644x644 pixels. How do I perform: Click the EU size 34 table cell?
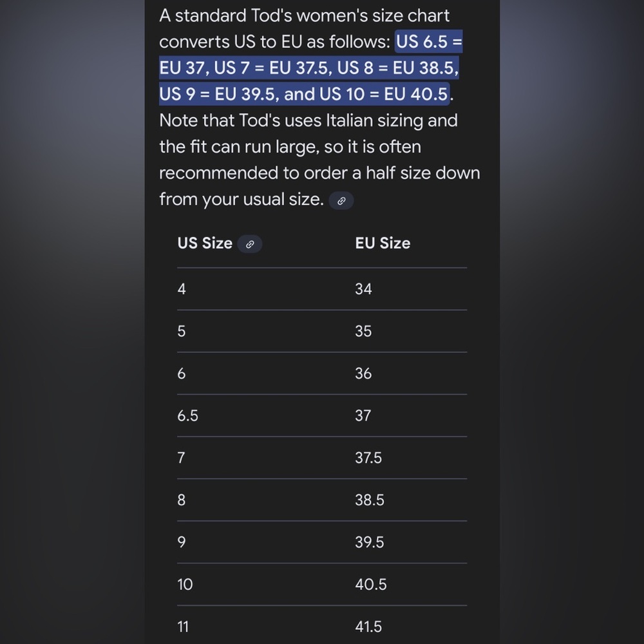363,289
